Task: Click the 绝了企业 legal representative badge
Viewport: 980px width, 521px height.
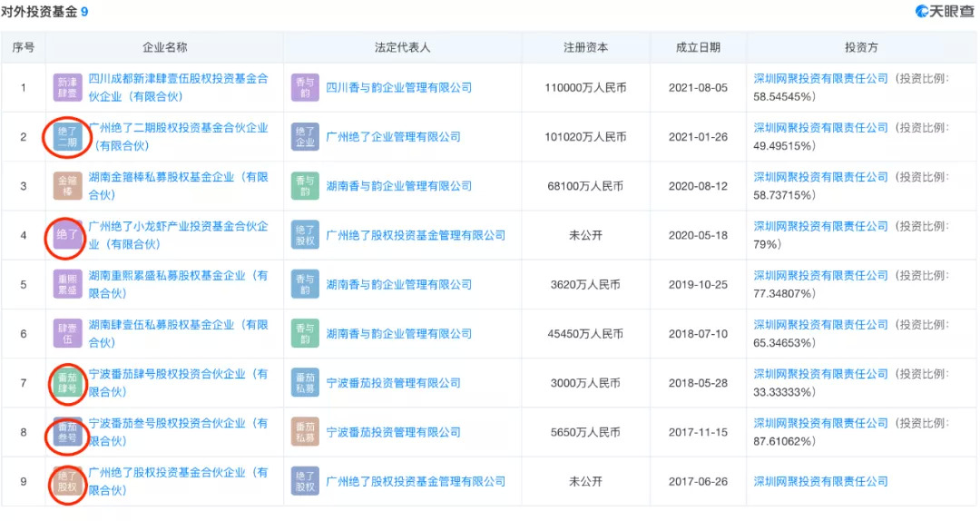Action: pyautogui.click(x=306, y=137)
